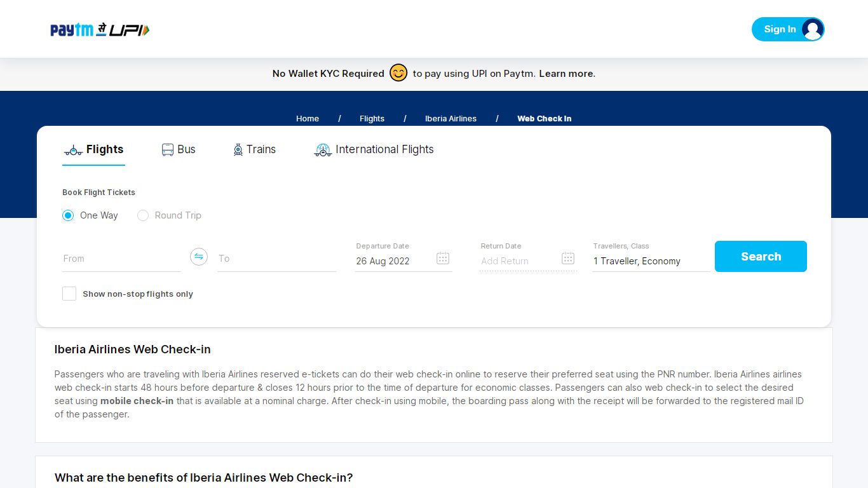Click the Search button
This screenshot has width=868, height=488.
[761, 257]
